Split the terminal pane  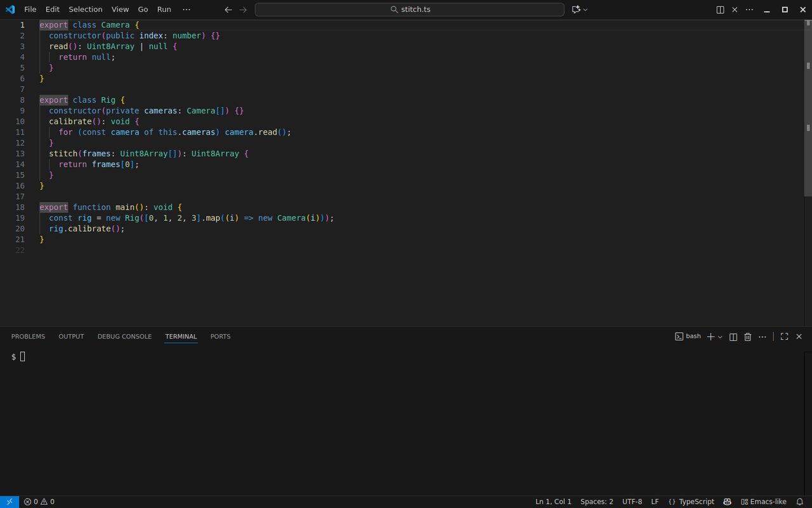pos(733,337)
